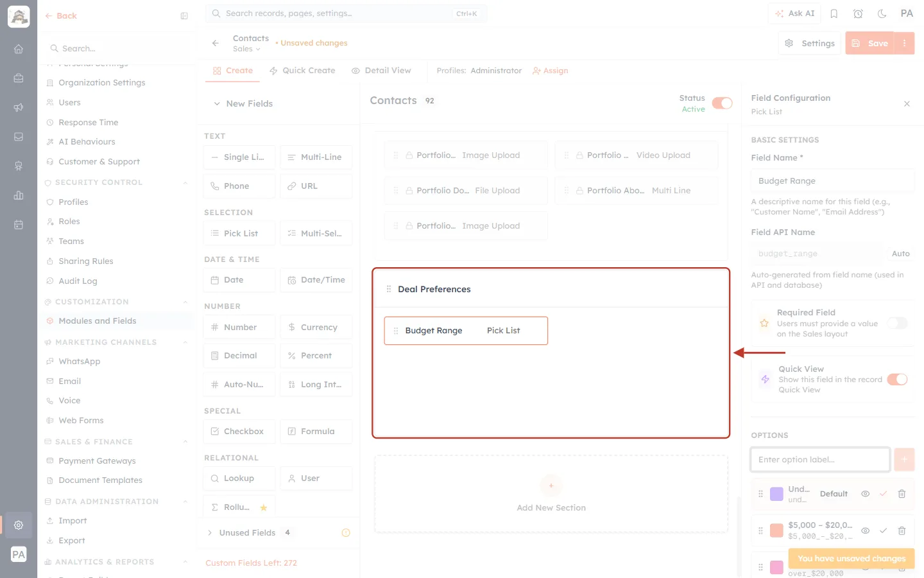The height and width of the screenshot is (578, 924).
Task: Click the info icon beside Unused Fields
Action: [346, 532]
